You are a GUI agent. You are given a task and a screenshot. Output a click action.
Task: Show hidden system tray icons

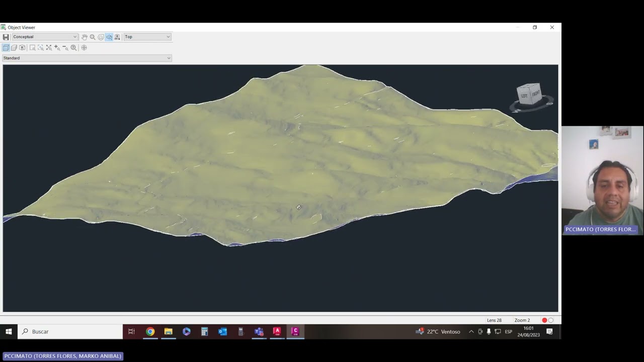click(x=471, y=331)
